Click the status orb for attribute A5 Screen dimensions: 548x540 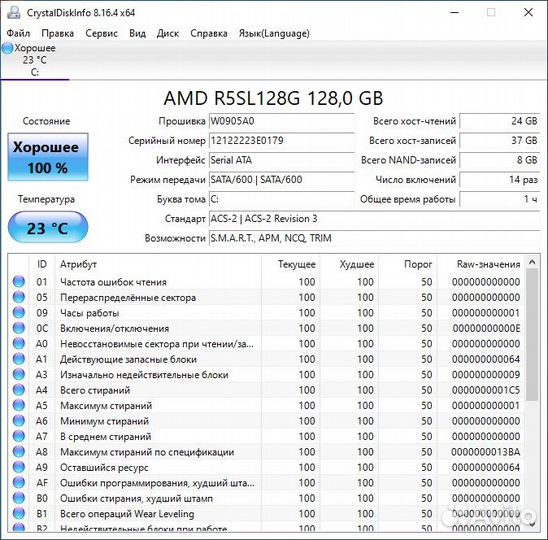(19, 405)
